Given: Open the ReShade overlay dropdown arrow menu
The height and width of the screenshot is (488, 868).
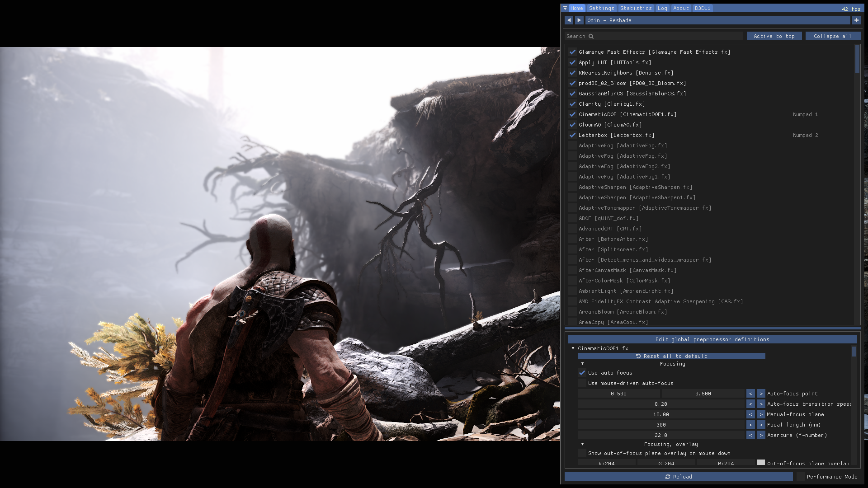Looking at the screenshot, I should coord(565,8).
